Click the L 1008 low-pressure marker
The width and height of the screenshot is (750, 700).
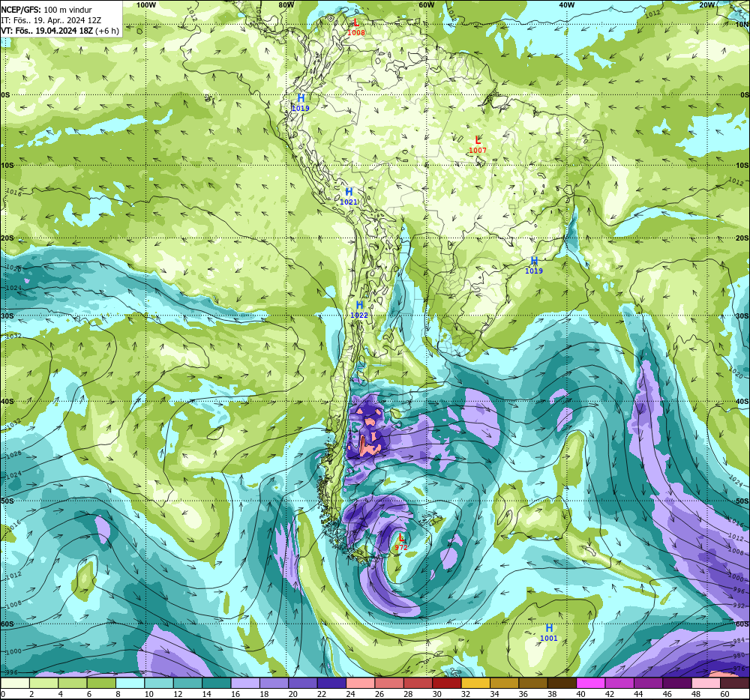tap(355, 27)
